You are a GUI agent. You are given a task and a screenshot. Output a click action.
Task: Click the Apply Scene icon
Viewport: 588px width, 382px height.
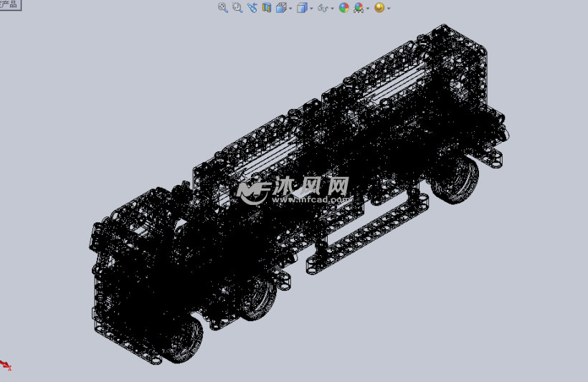pyautogui.click(x=359, y=8)
